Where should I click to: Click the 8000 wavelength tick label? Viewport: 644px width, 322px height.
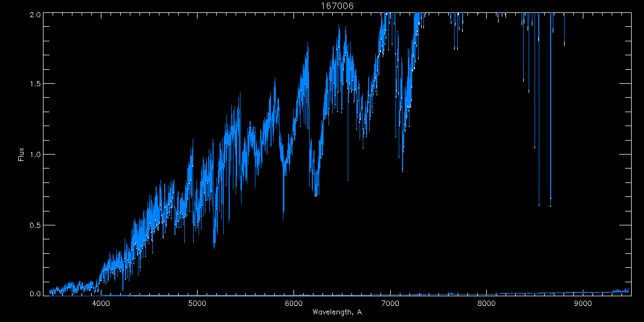pos(487,303)
